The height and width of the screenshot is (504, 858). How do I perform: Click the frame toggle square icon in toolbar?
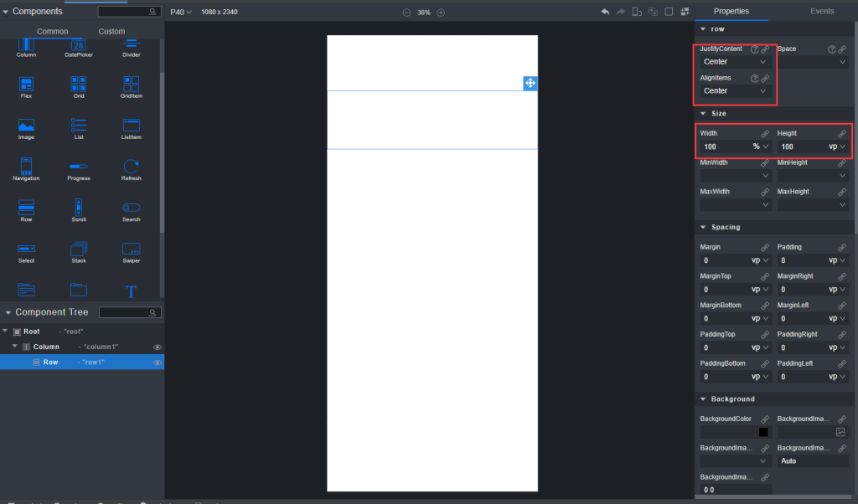point(669,12)
